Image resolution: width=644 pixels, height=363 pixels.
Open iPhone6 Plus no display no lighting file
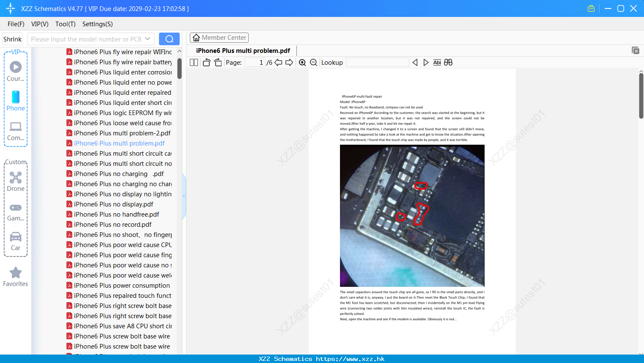(x=119, y=194)
